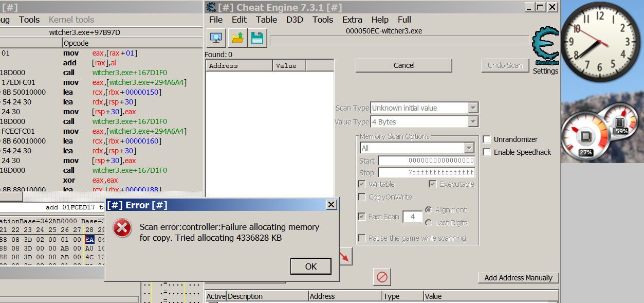Dismiss the scan error with OK

coord(310,266)
